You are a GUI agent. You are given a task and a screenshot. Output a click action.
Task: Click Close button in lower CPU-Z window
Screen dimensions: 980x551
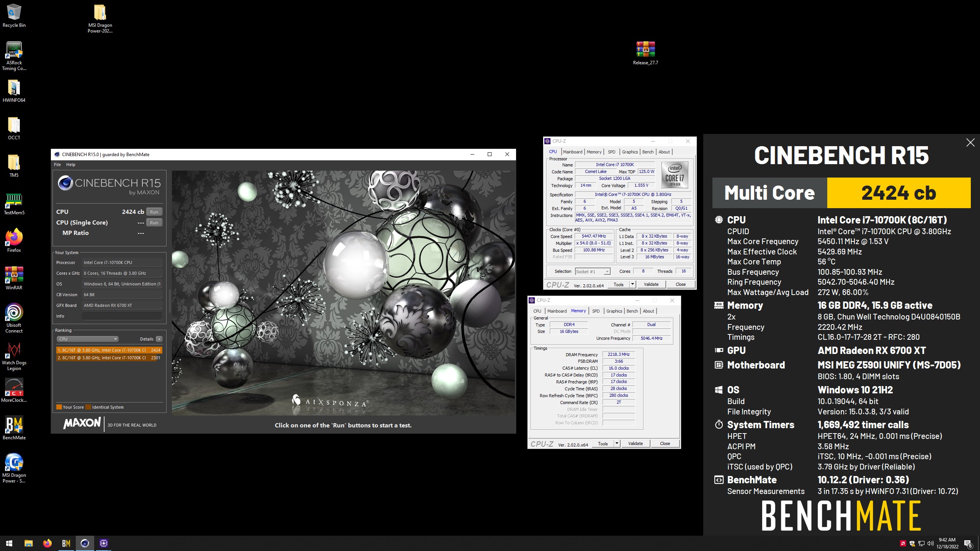(x=665, y=443)
